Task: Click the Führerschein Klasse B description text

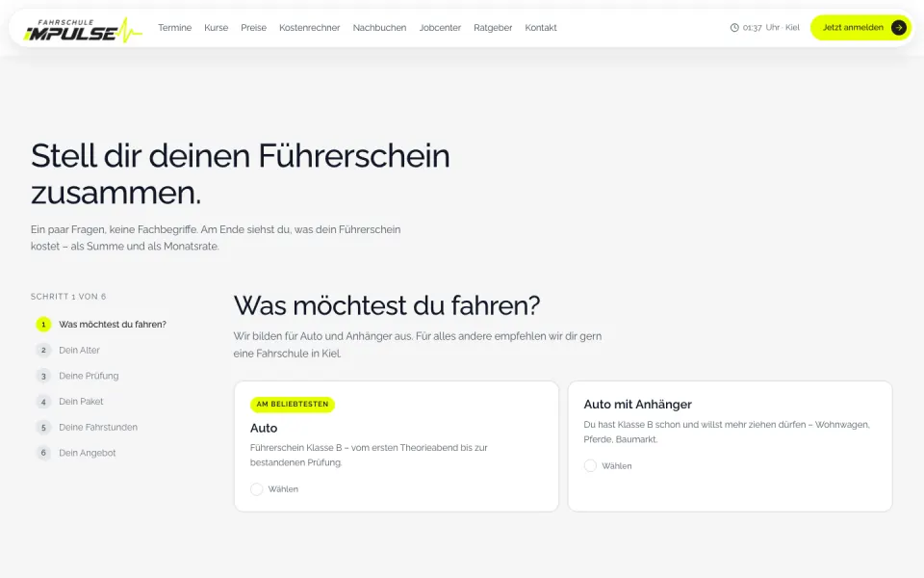Action: (369, 455)
